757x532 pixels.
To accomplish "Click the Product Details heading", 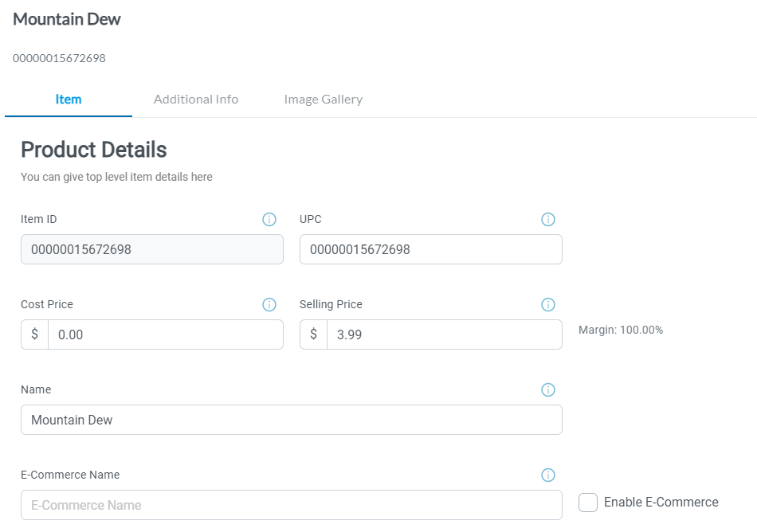I will 94,150.
